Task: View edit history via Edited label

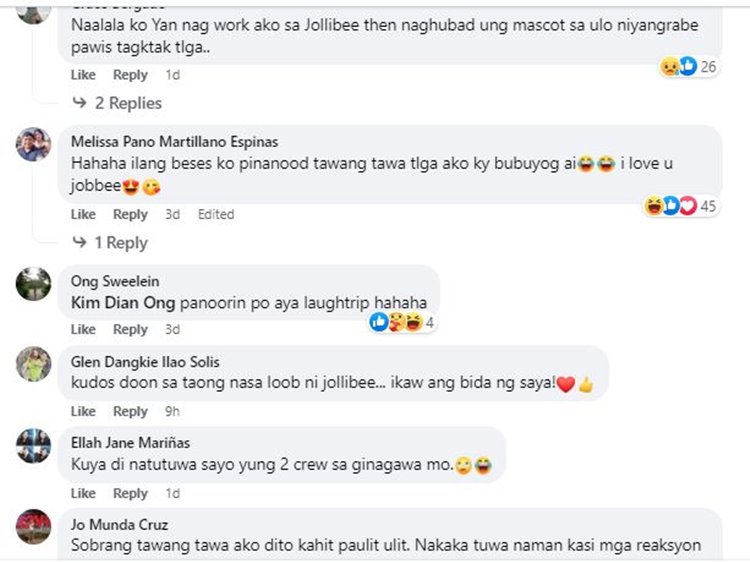Action: coord(215,214)
